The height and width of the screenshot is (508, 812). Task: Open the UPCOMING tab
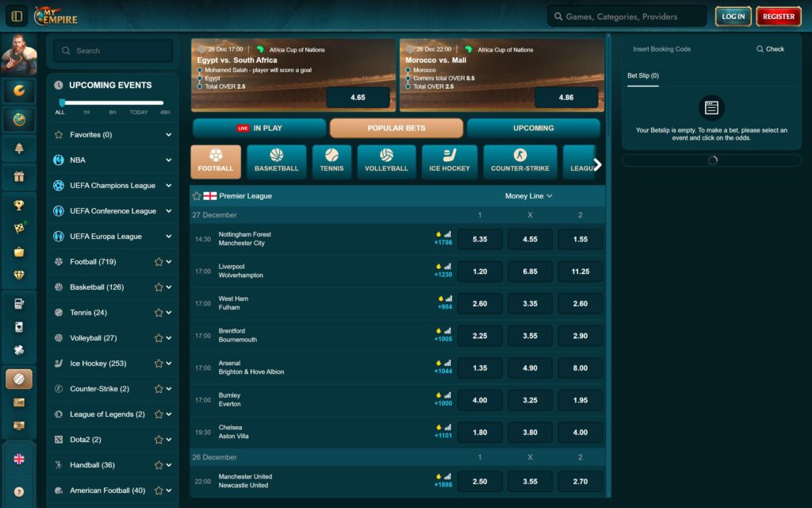pyautogui.click(x=535, y=127)
